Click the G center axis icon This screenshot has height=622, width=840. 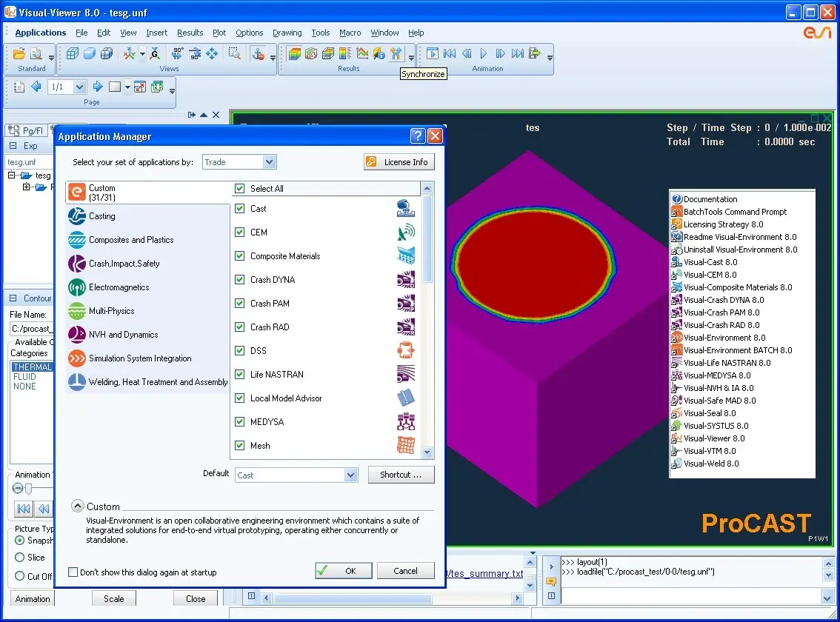coord(155,53)
